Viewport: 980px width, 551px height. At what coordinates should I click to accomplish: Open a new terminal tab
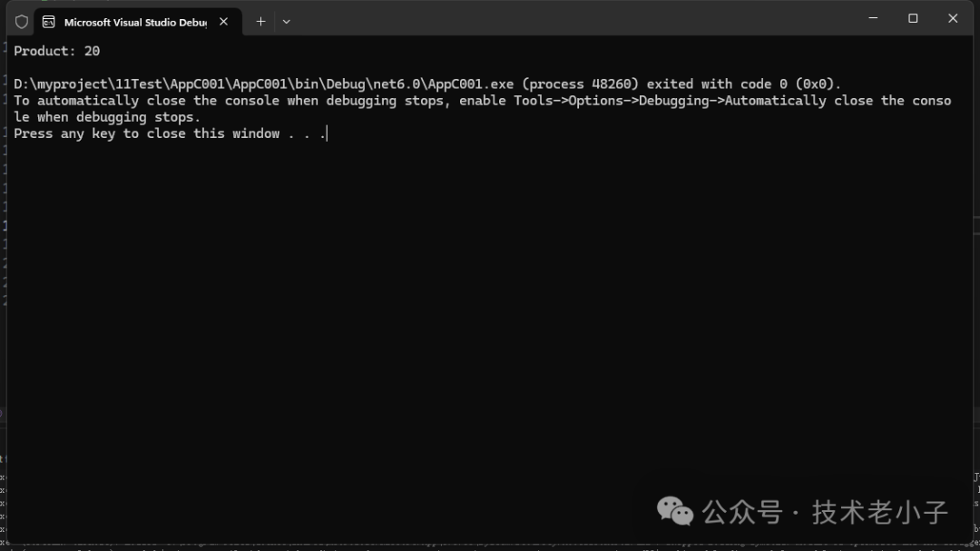[260, 22]
